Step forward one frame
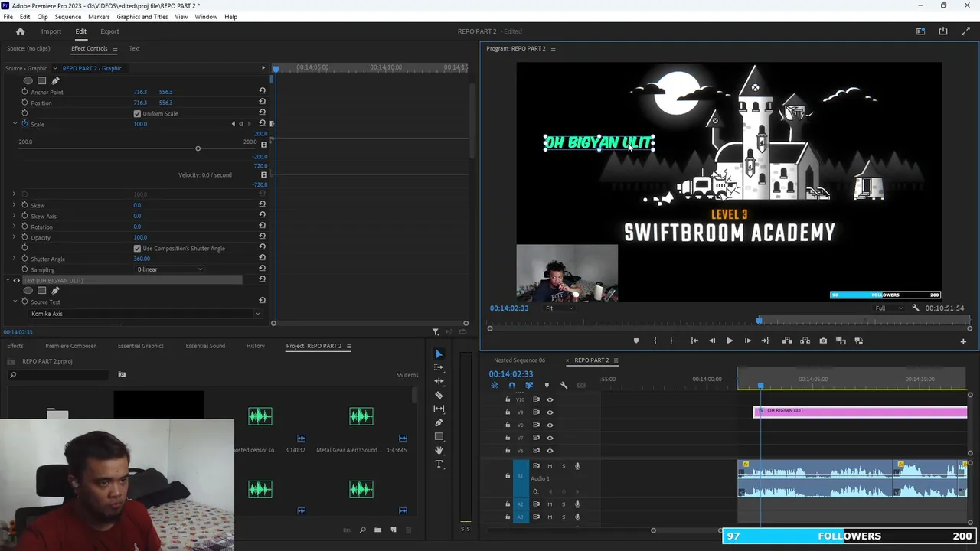 pyautogui.click(x=747, y=341)
